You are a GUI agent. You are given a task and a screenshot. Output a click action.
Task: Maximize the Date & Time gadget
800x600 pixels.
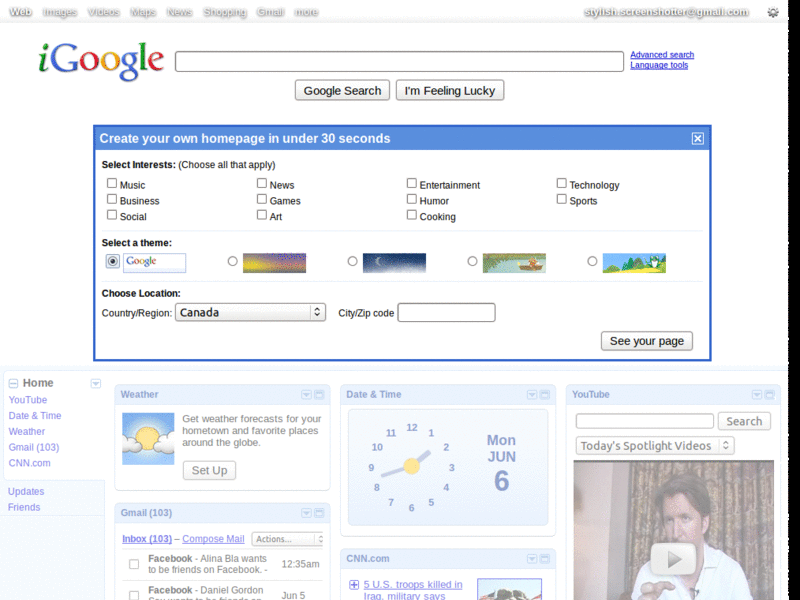point(545,394)
